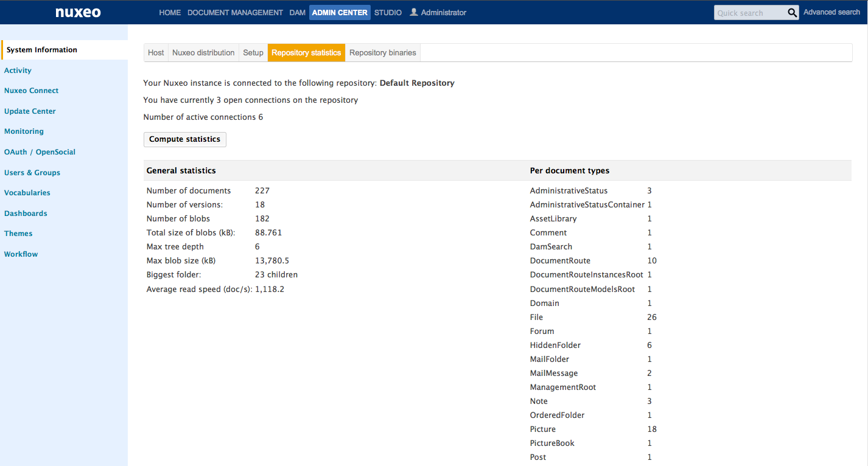
Task: Click the 'Number of documents' label
Action: click(x=189, y=190)
